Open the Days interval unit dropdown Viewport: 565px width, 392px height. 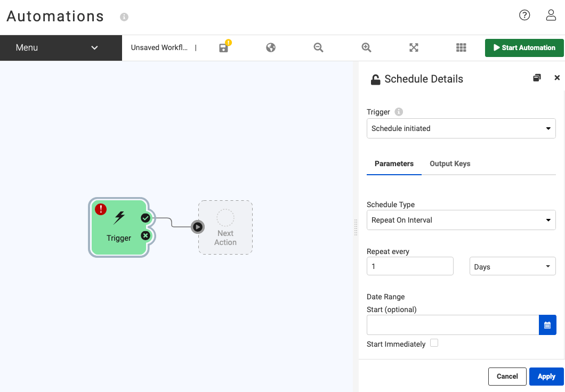point(512,266)
